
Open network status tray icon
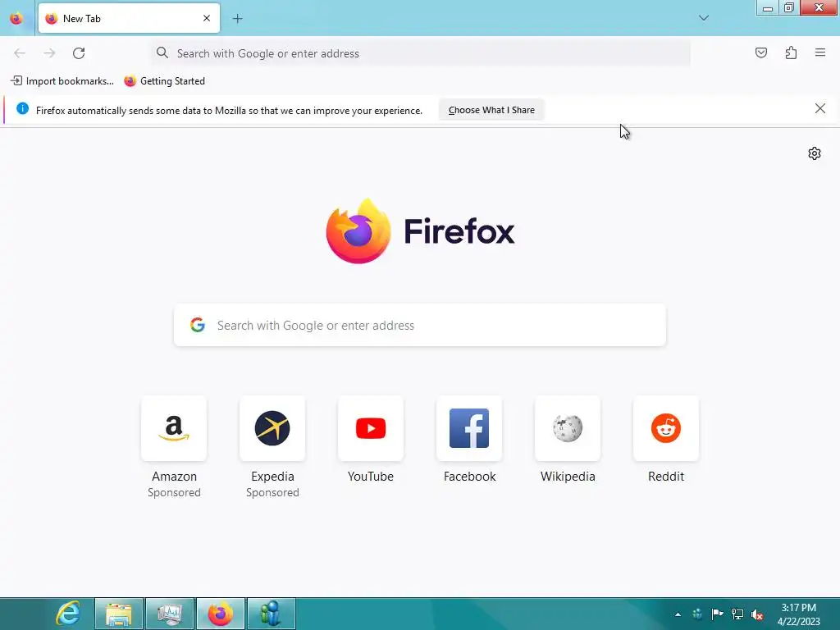pos(737,614)
